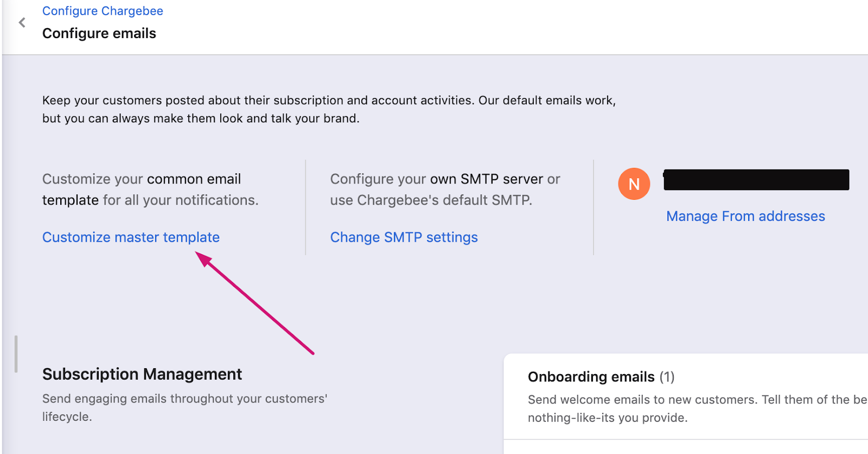Click the divider between template and SMTP sections

click(306, 207)
